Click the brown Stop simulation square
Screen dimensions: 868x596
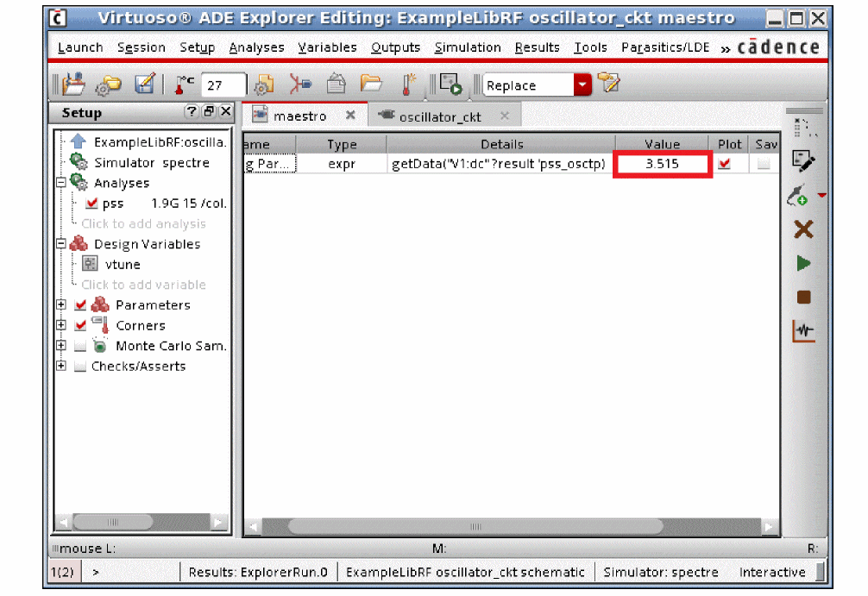point(804,298)
